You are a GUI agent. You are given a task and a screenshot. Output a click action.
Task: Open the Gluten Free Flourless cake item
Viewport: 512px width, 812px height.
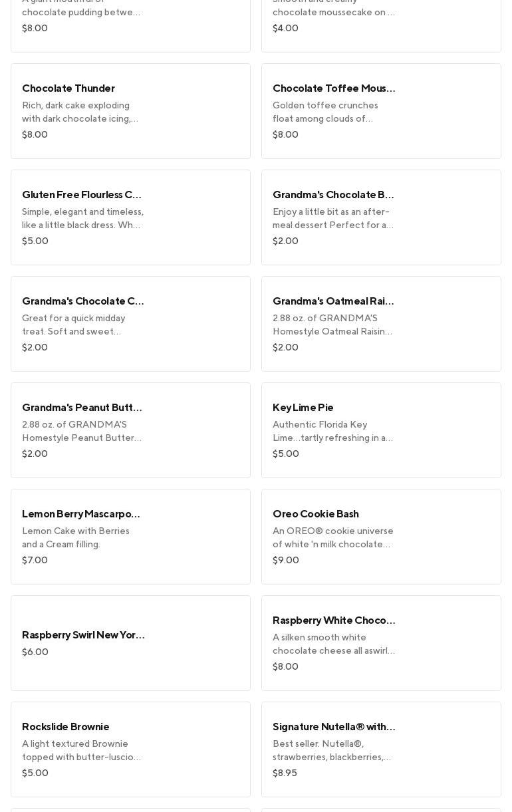(x=130, y=217)
